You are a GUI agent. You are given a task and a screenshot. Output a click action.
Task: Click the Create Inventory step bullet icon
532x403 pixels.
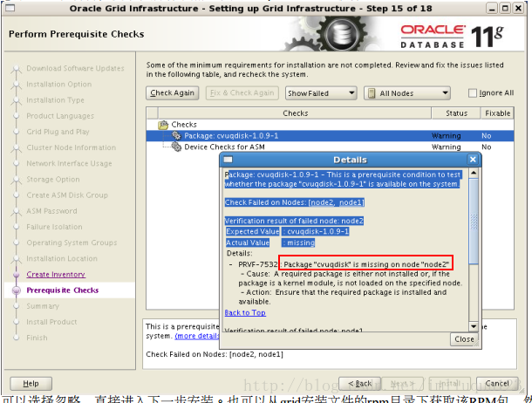tap(16, 275)
